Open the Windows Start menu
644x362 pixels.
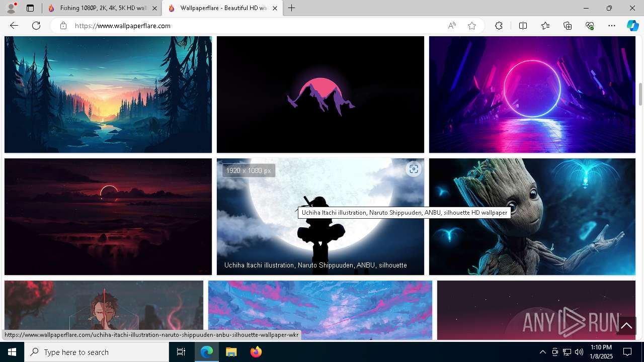pyautogui.click(x=12, y=352)
